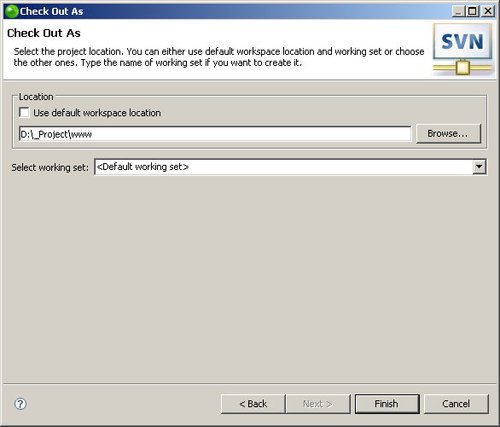Click the greyed-out Next button
The image size is (500, 427).
point(318,404)
